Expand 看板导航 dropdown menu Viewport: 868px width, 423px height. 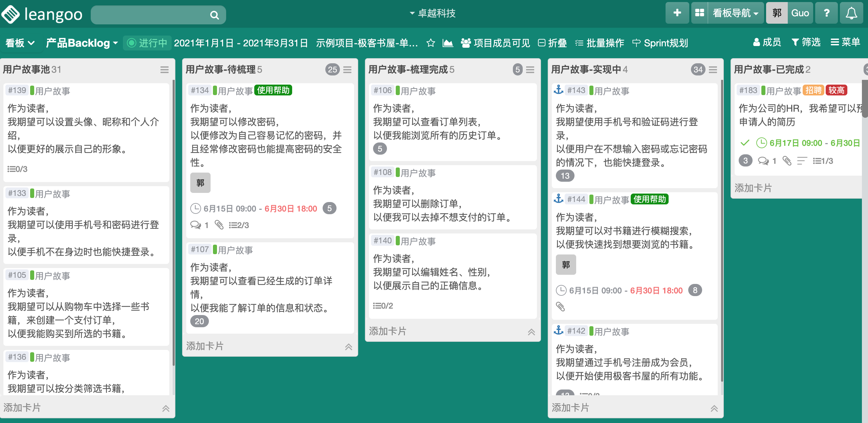(735, 13)
